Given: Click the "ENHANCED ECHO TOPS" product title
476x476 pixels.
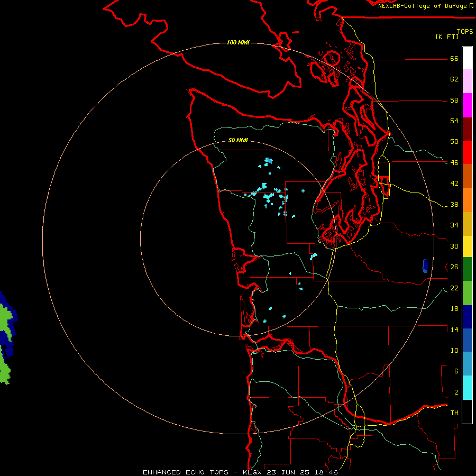Looking at the screenshot, I should 186,472.
